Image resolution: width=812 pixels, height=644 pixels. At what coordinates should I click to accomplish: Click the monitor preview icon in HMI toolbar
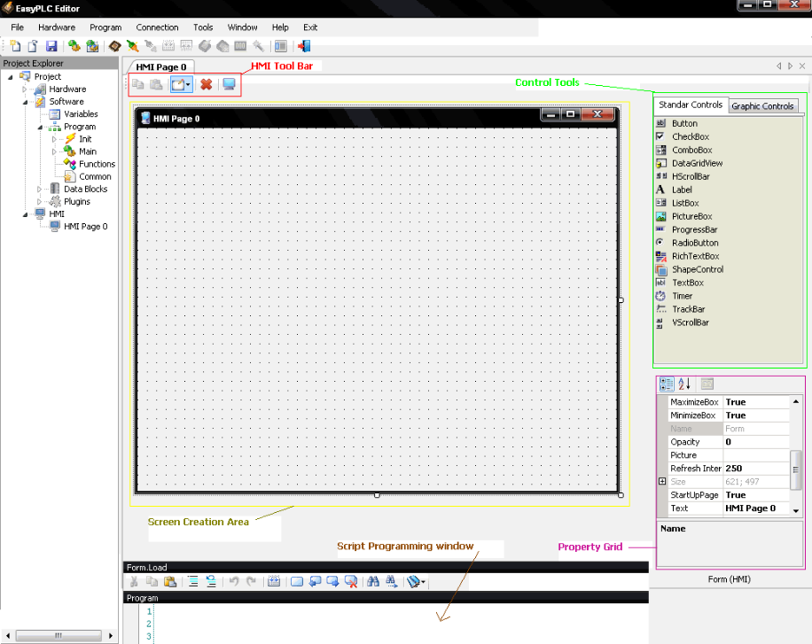pos(230,84)
